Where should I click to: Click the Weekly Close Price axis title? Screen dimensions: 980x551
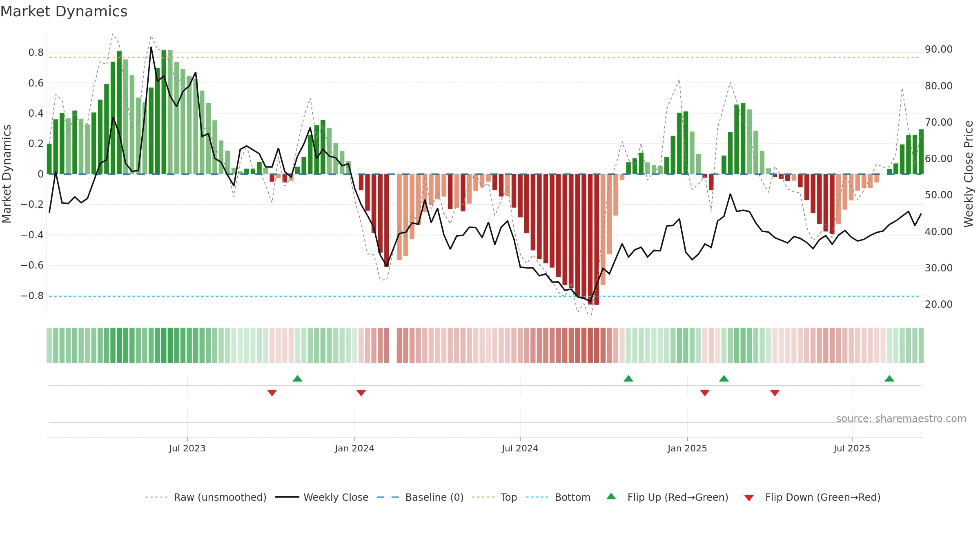[x=969, y=174]
